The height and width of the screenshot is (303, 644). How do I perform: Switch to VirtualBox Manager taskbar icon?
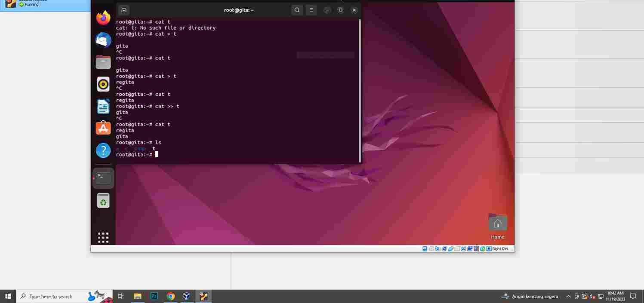[187, 296]
